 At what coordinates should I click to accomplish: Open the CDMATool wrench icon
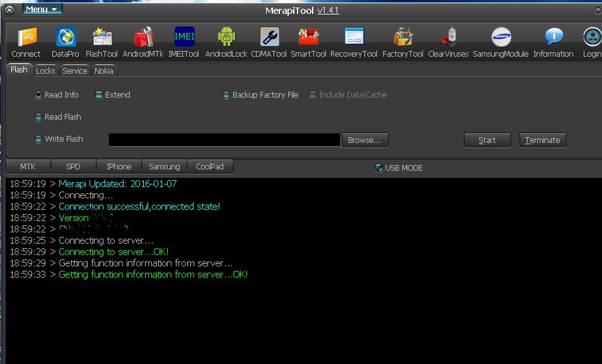(270, 37)
